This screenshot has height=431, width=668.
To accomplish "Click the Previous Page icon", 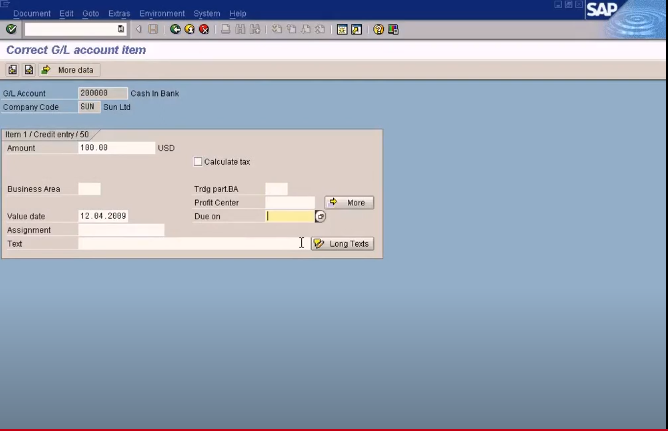I will coord(291,29).
